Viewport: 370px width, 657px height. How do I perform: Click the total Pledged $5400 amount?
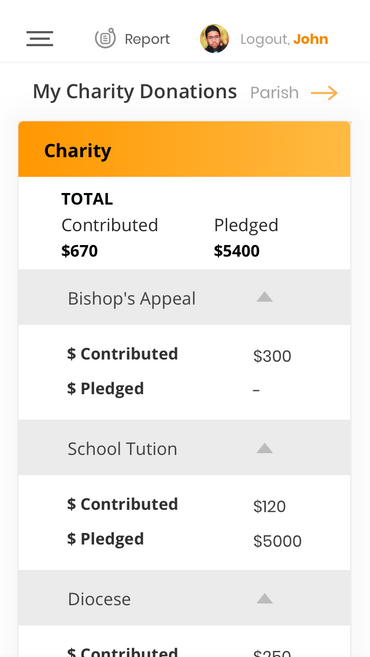click(x=237, y=251)
